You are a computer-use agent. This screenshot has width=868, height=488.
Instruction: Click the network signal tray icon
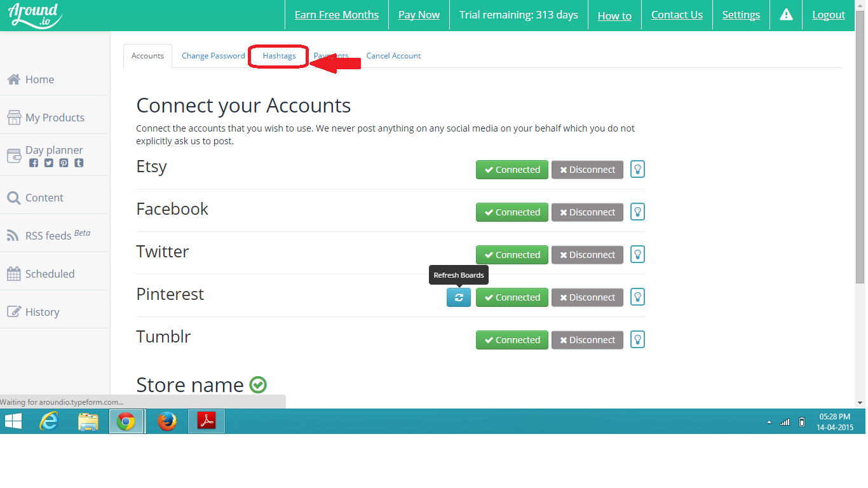pos(785,422)
